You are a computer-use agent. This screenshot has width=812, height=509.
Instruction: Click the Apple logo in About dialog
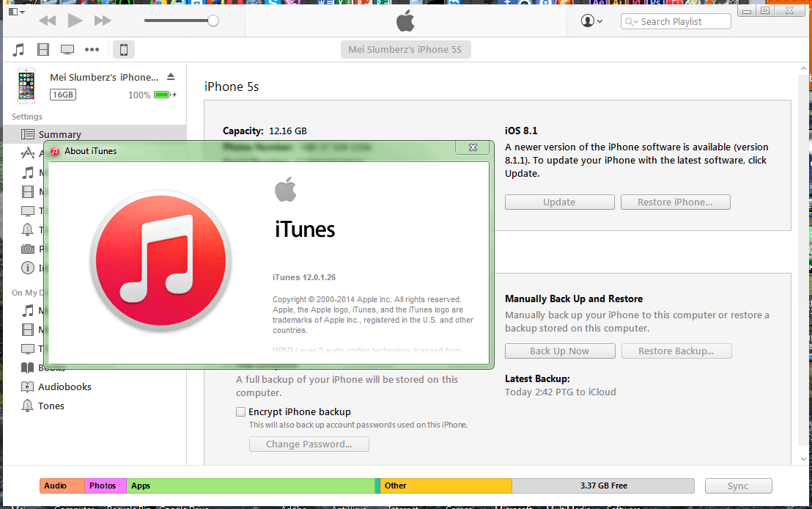pyautogui.click(x=285, y=189)
